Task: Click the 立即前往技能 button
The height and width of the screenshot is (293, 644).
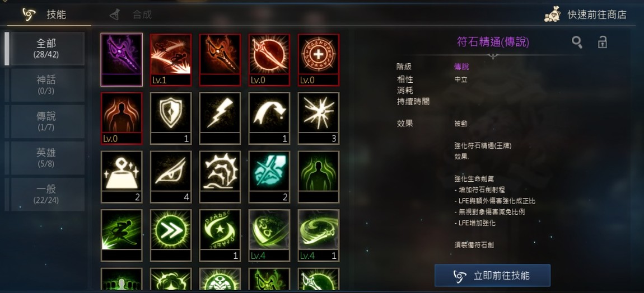Action: [x=492, y=275]
